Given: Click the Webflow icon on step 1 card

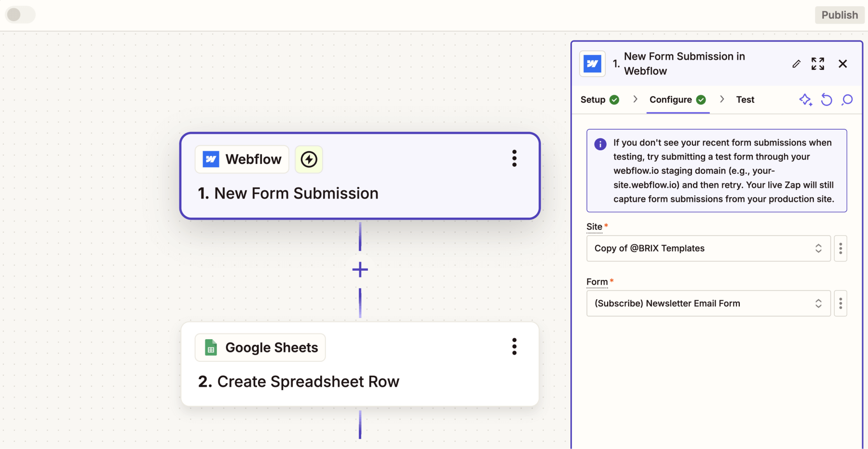Looking at the screenshot, I should (x=211, y=159).
